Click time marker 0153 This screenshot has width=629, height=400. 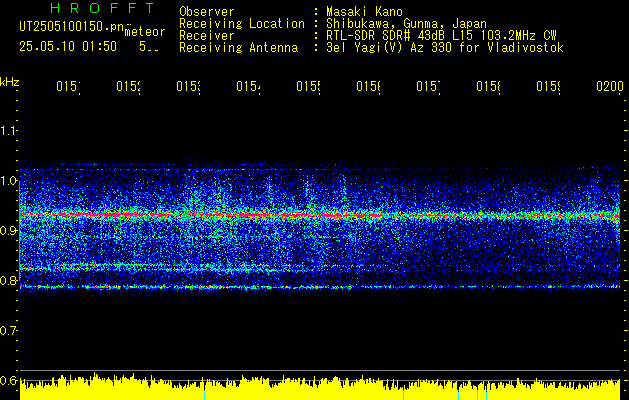[x=189, y=86]
